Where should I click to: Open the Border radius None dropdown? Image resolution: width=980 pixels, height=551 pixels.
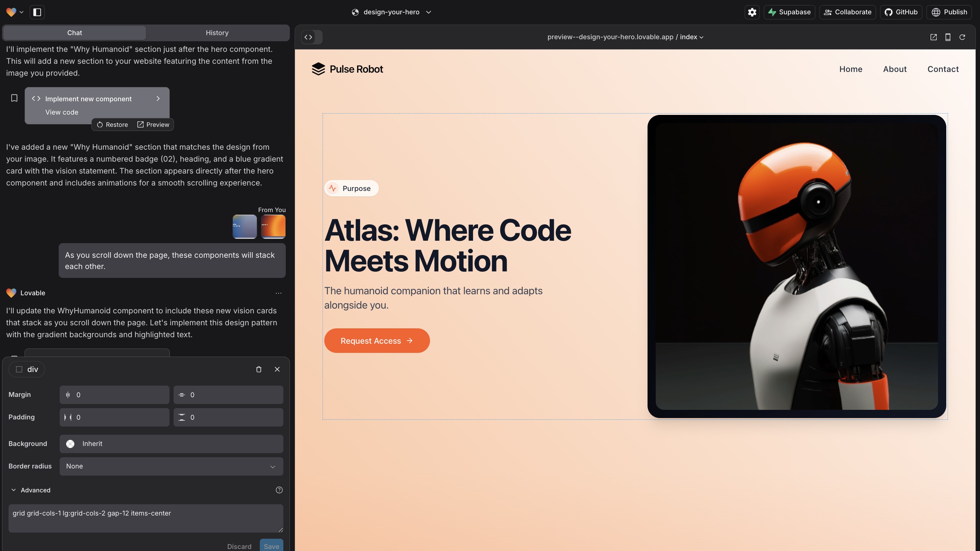171,466
